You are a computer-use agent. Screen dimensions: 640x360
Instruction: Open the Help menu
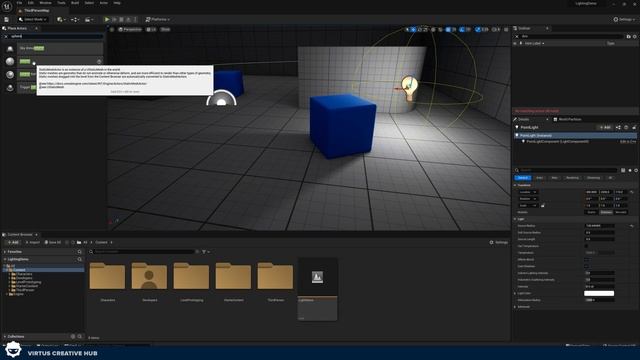[x=117, y=3]
